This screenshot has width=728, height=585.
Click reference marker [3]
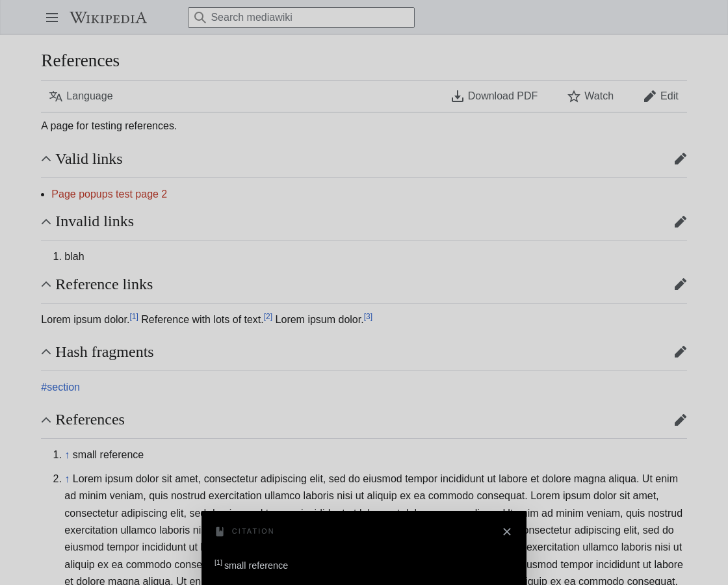click(368, 317)
